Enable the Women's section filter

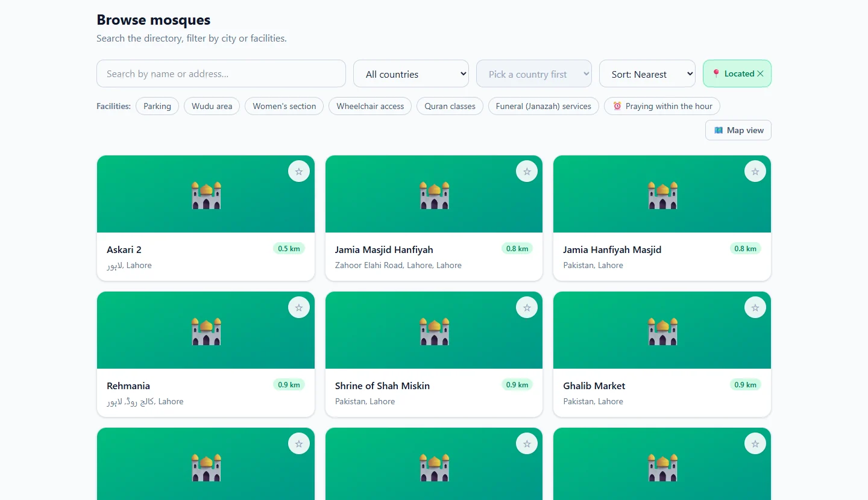tap(285, 106)
